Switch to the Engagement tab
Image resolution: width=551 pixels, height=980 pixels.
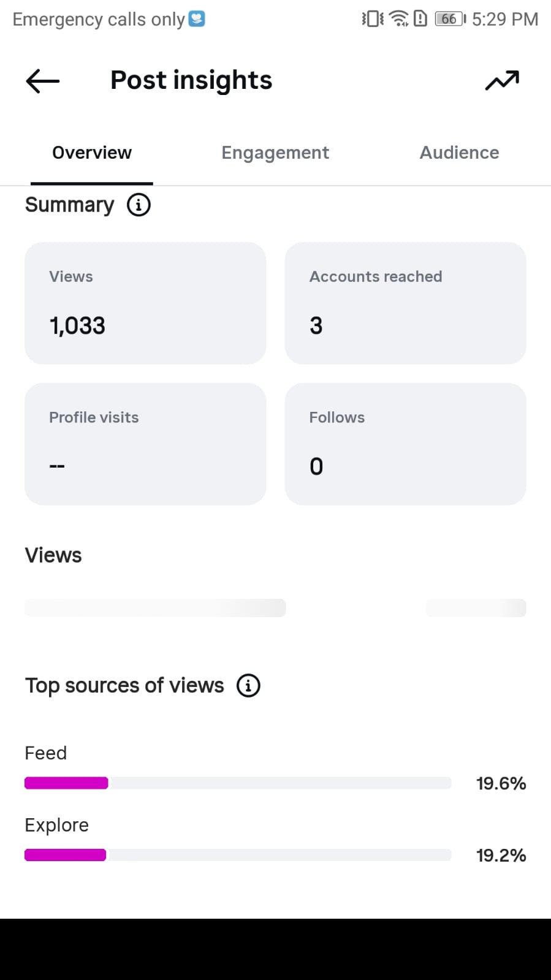(275, 153)
